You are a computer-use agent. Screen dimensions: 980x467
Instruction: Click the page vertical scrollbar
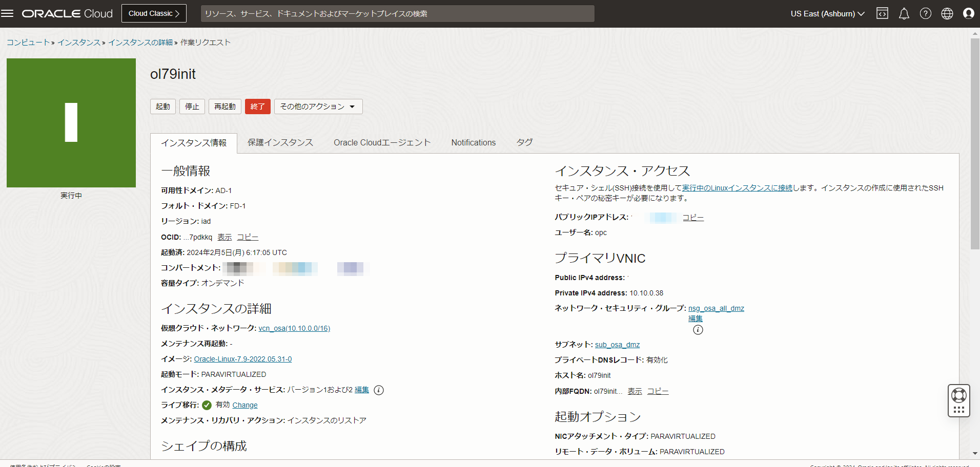click(975, 143)
